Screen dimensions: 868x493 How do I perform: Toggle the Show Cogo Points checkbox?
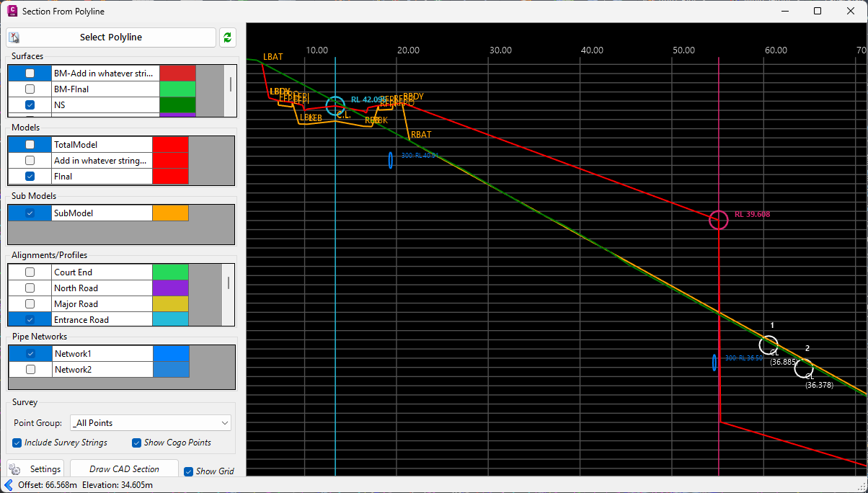click(x=137, y=443)
